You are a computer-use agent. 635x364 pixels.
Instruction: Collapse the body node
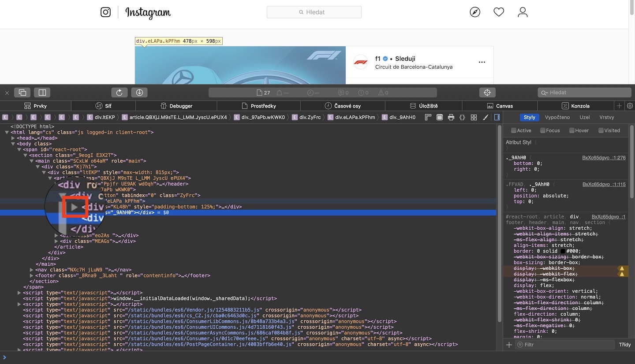click(13, 144)
